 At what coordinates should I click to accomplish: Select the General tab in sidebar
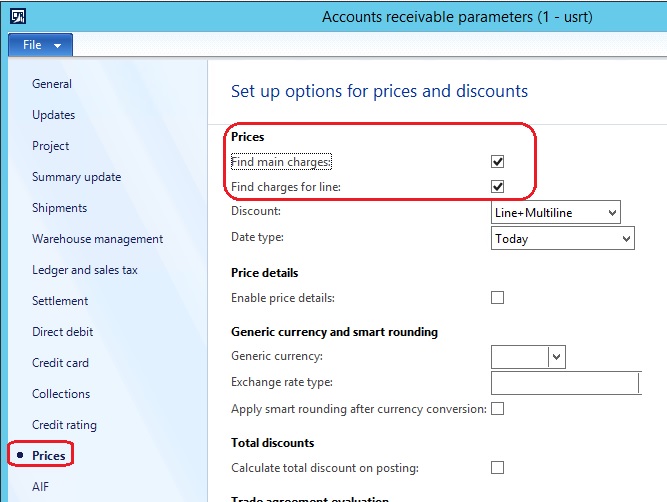[52, 84]
